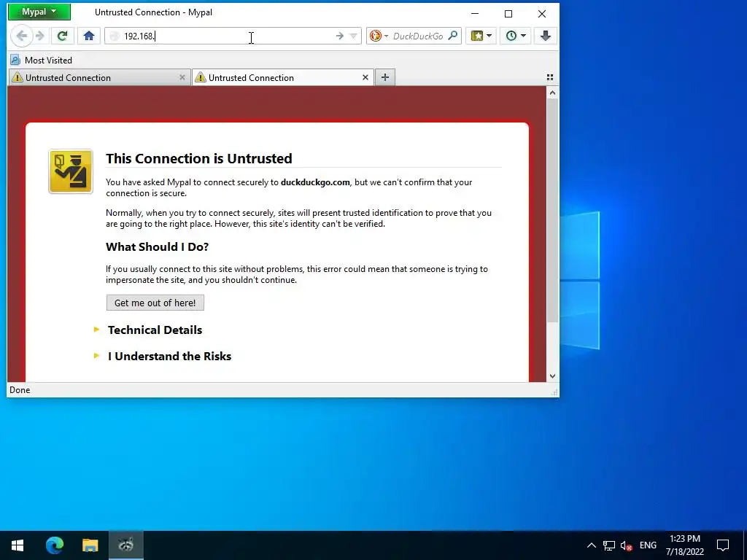747x560 pixels.
Task: Click the What Should I Do? heading
Action: click(x=158, y=246)
